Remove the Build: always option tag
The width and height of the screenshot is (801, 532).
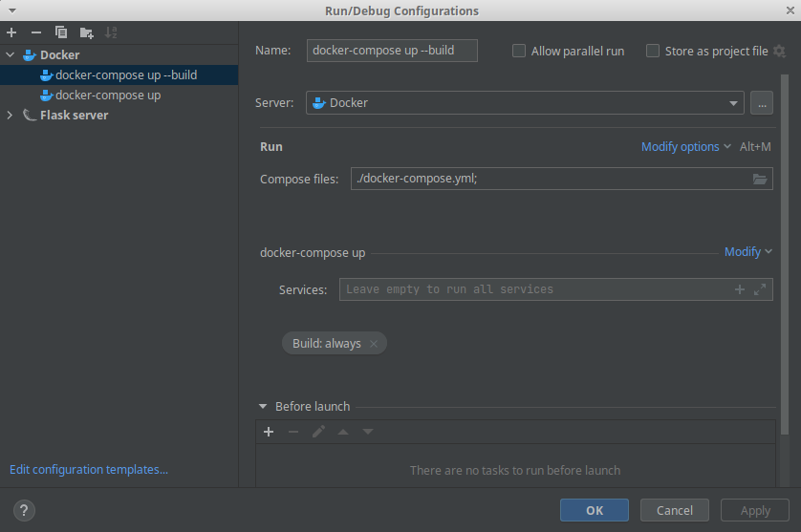click(x=374, y=344)
